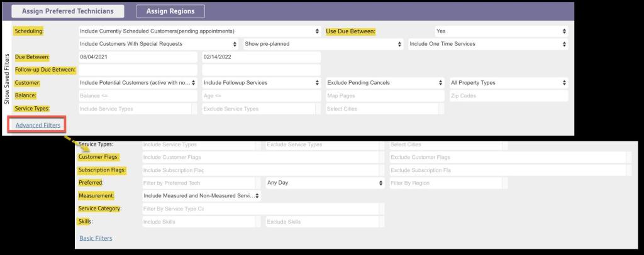Click the 02/14/2022 due end date field

[260, 57]
